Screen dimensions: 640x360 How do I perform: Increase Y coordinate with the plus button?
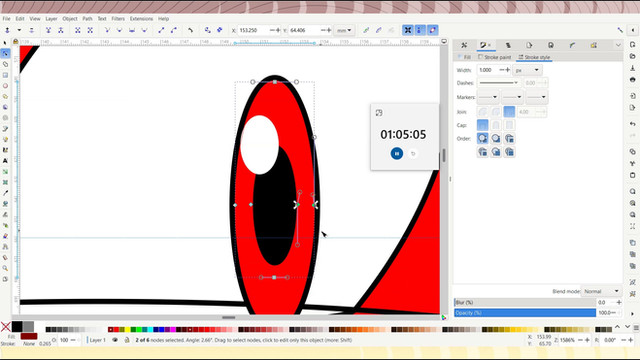[x=329, y=30]
